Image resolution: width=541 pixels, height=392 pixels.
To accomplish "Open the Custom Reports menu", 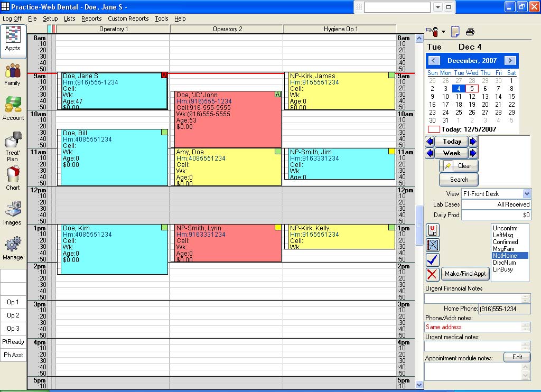I will pyautogui.click(x=128, y=18).
